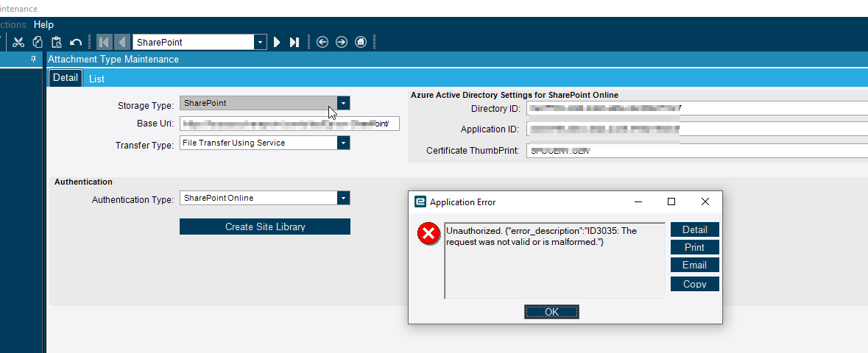The image size is (868, 353).
Task: Open the SharePoint record selector dropdown arrow
Action: [x=260, y=42]
